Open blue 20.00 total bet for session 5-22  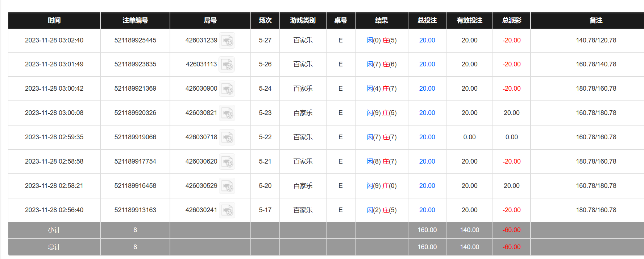(x=427, y=137)
